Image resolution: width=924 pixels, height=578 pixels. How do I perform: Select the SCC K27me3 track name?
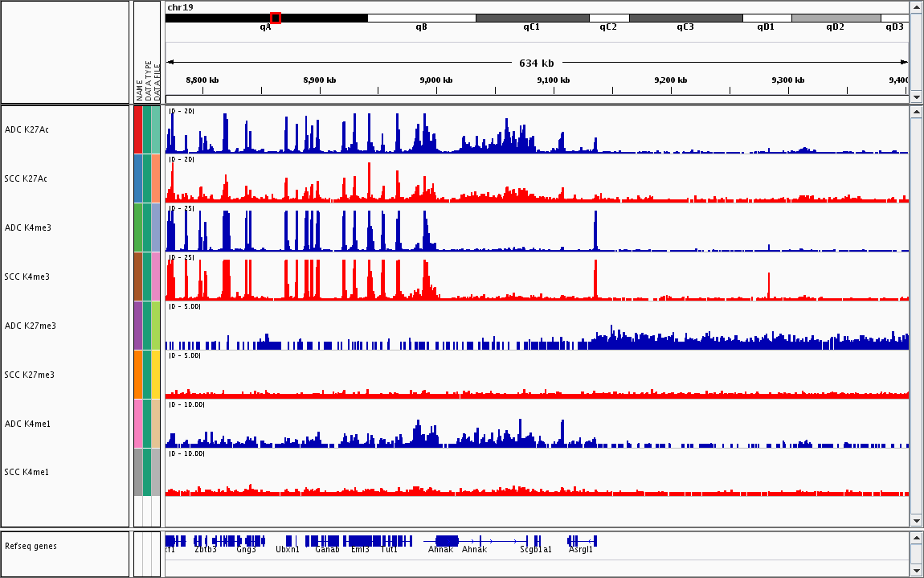[29, 375]
